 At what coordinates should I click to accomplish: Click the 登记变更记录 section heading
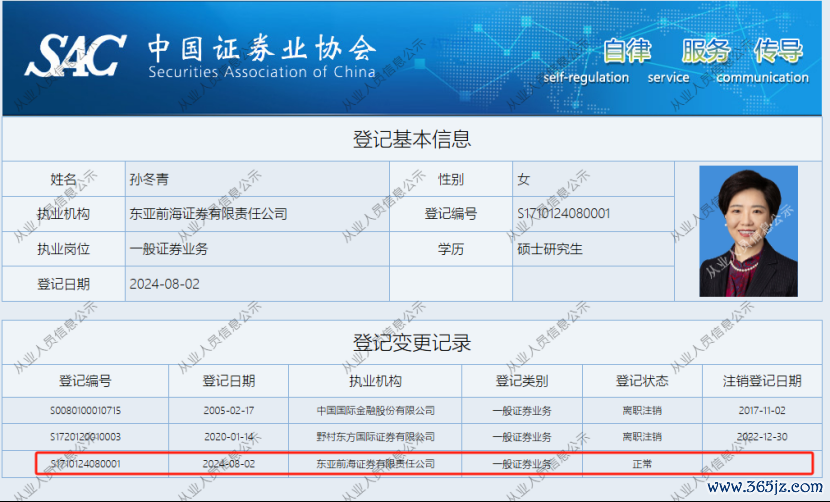pos(412,343)
